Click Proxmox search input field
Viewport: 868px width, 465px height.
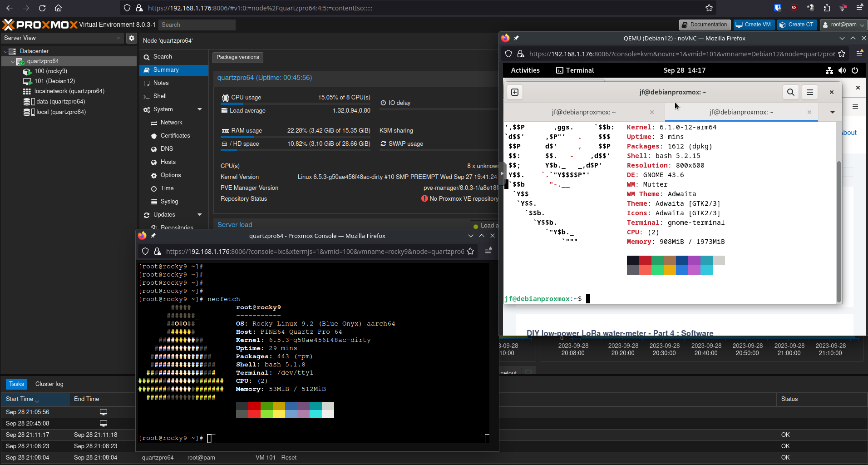click(x=197, y=25)
